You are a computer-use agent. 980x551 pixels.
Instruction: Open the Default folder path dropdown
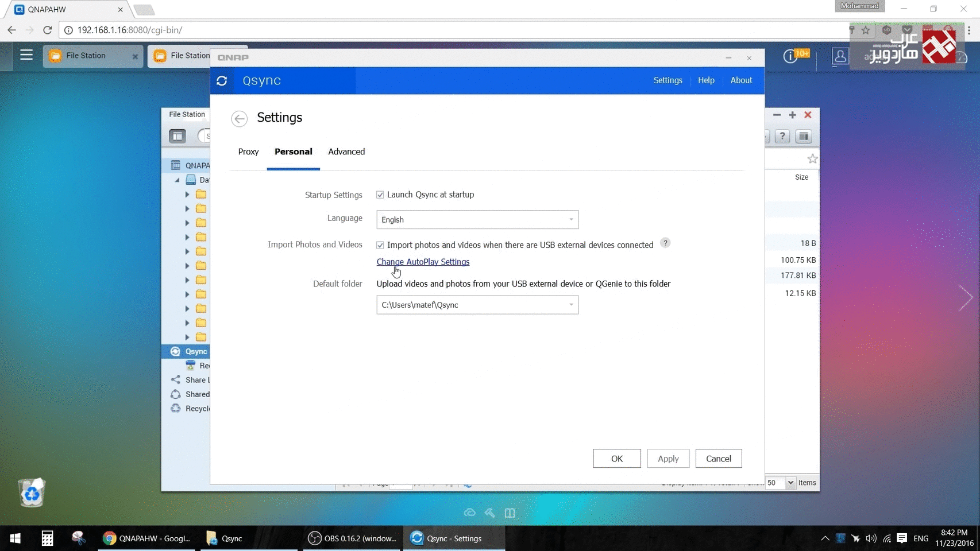click(477, 305)
